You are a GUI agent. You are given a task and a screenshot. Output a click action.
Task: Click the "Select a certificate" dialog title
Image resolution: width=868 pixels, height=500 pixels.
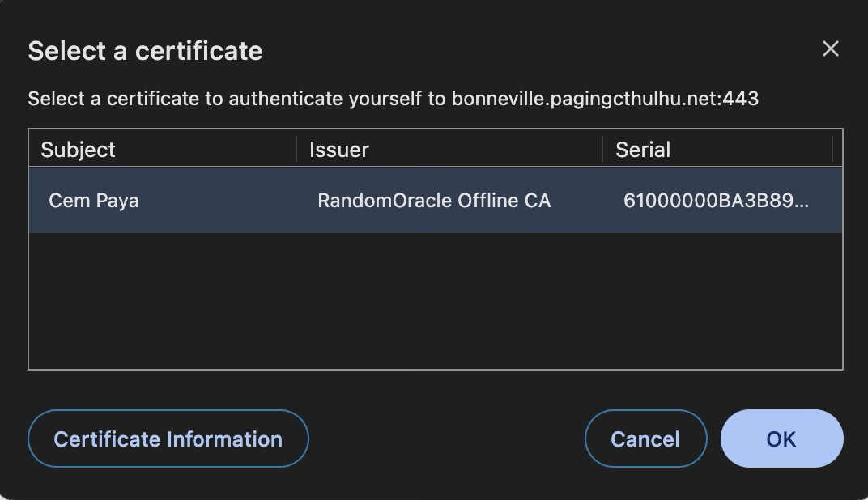(145, 51)
